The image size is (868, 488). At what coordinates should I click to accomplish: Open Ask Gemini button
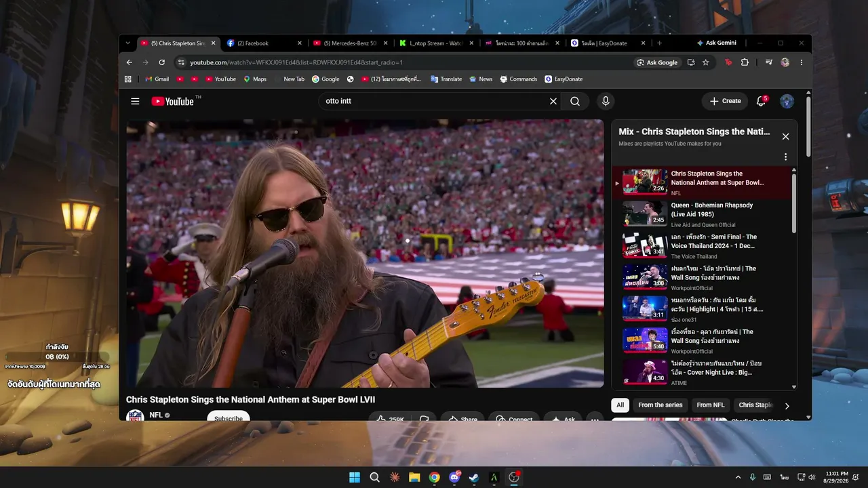pyautogui.click(x=716, y=43)
